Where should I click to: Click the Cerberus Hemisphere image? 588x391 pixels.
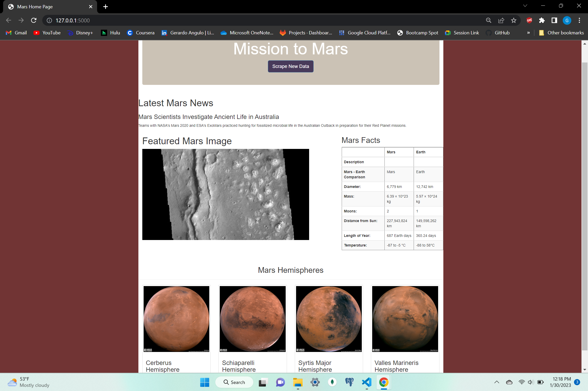point(176,319)
